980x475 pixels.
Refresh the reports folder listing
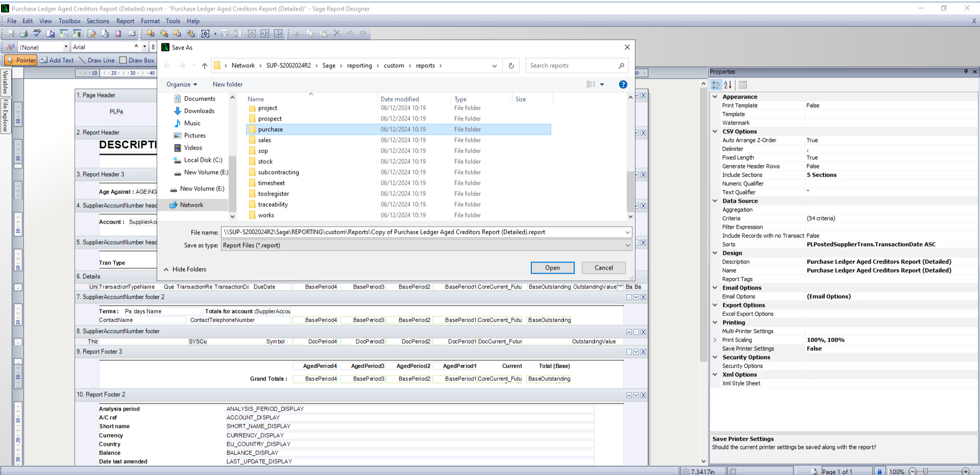[511, 65]
